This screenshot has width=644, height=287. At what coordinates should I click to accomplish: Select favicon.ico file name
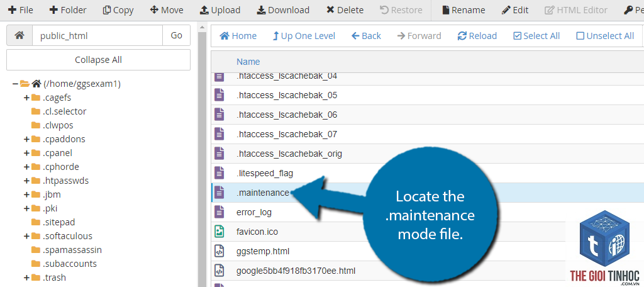coord(257,232)
